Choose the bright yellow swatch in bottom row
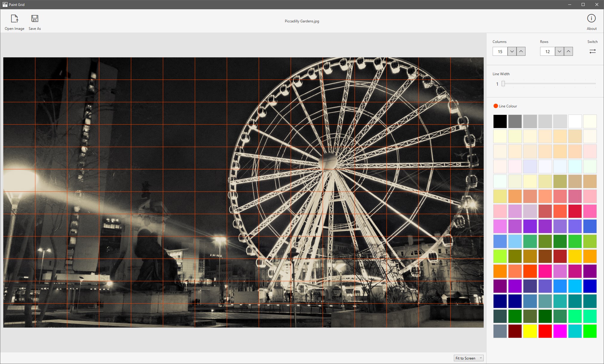The width and height of the screenshot is (604, 364). point(530,331)
